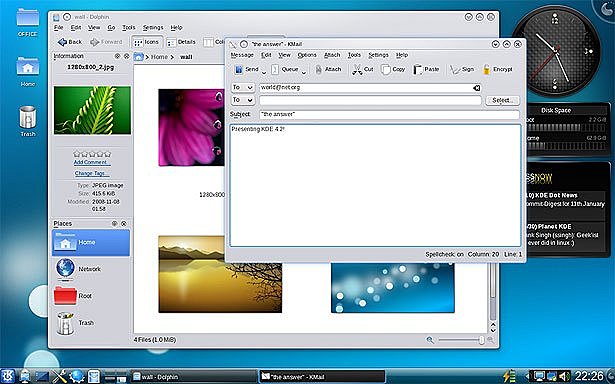Viewport: 615px width, 384px height.
Task: Click the Trash desktop icon
Action: pyautogui.click(x=27, y=121)
